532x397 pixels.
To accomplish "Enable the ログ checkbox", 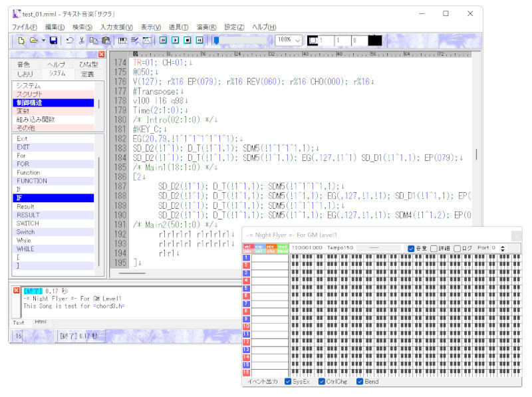I will tap(458, 248).
